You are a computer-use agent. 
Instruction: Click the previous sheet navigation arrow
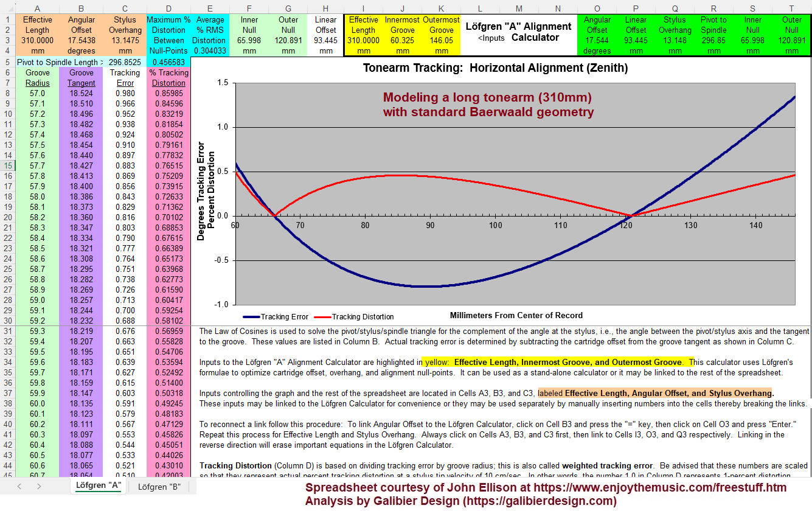pos(19,486)
